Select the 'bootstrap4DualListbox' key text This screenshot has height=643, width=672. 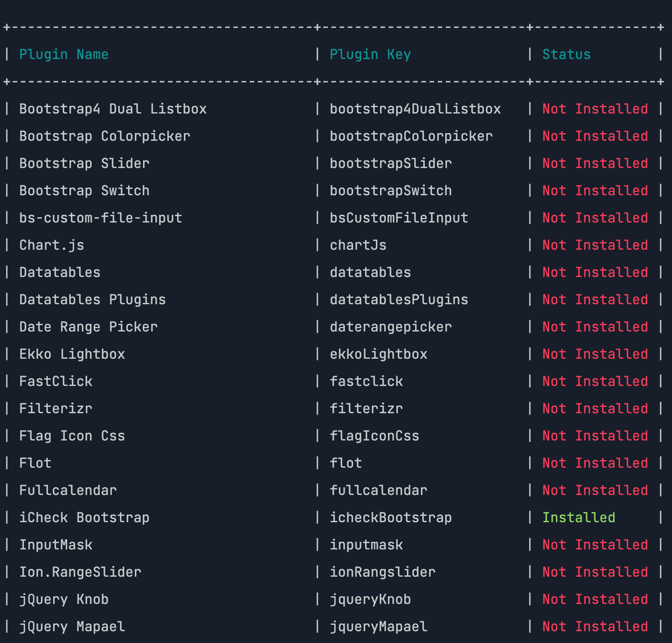[x=415, y=109]
